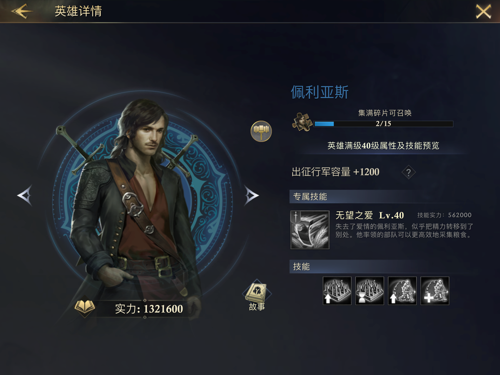Click the hero name 佩利亚斯
Viewport: 500px width, 375px height.
pyautogui.click(x=320, y=92)
